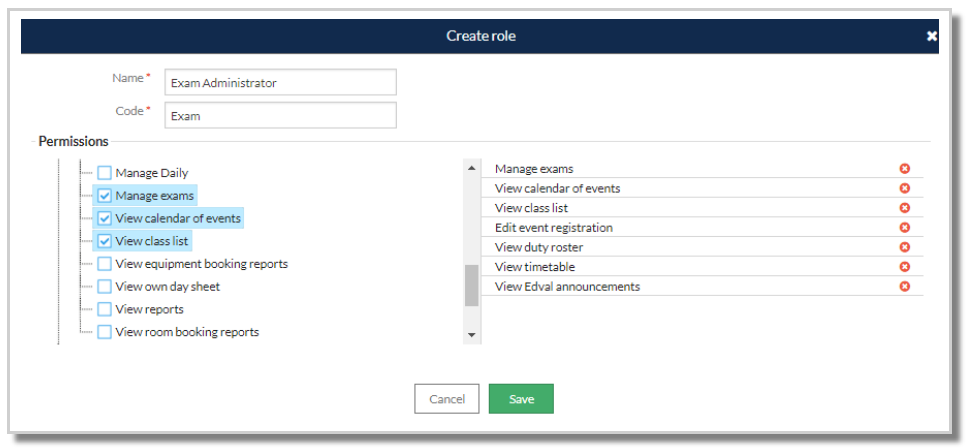Focus the Code text field
This screenshot has width=967, height=448.
click(x=280, y=116)
